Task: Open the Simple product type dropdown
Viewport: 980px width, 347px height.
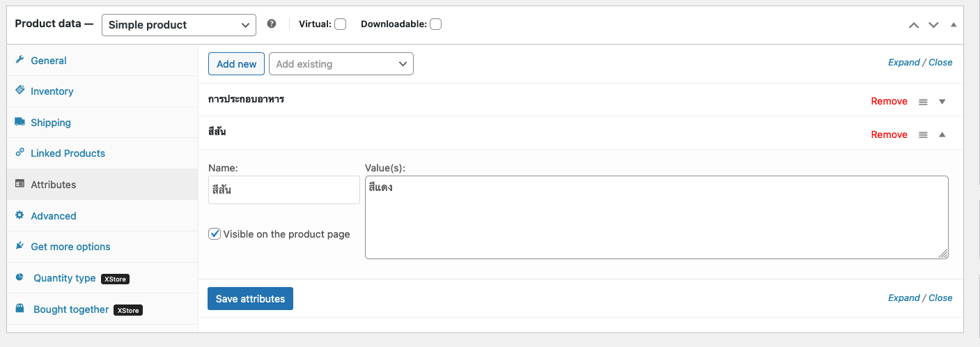Action: point(178,24)
